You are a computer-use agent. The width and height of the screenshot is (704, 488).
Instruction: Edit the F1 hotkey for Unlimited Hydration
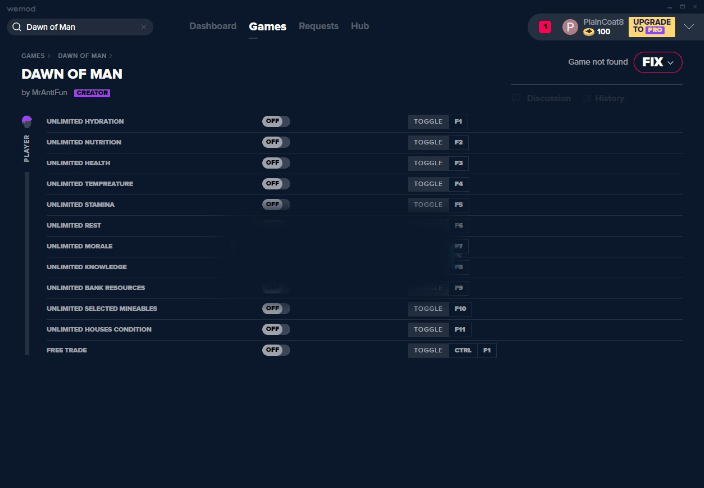point(458,122)
